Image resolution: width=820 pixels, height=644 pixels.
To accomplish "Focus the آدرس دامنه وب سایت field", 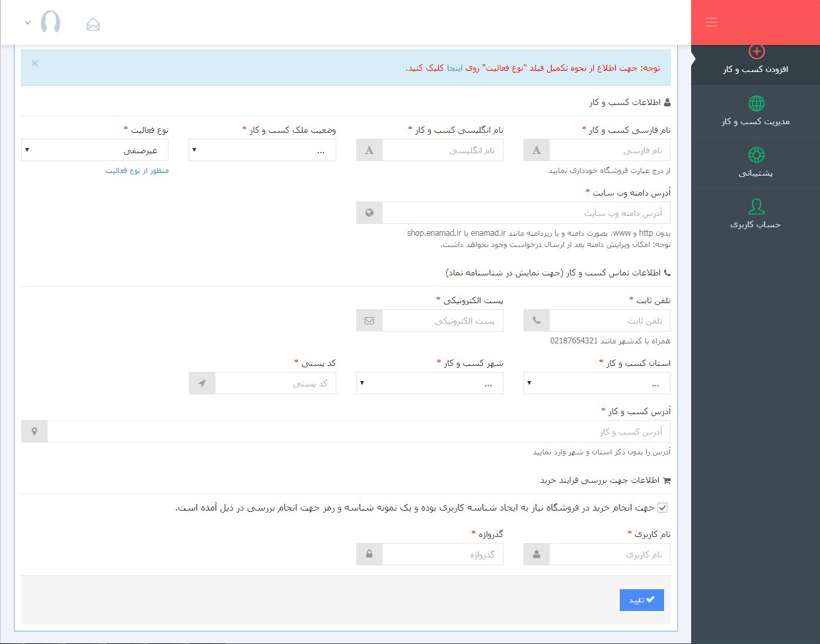I will pyautogui.click(x=527, y=213).
